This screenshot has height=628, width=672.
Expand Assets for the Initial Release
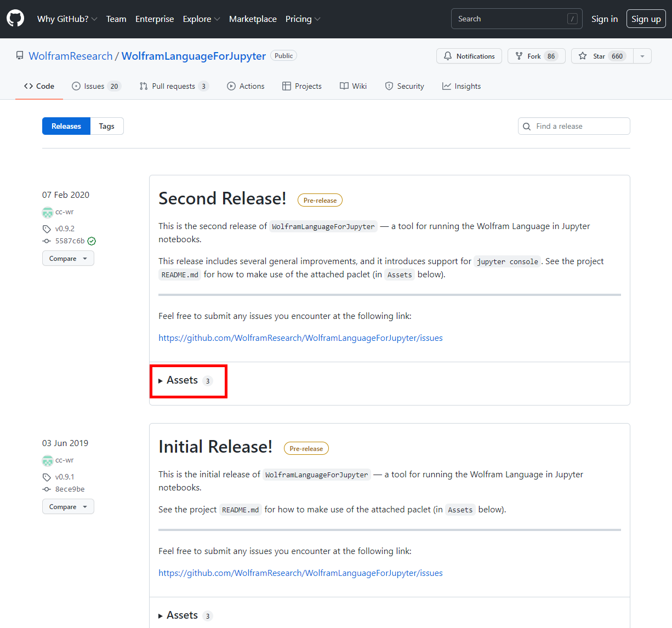tap(185, 615)
